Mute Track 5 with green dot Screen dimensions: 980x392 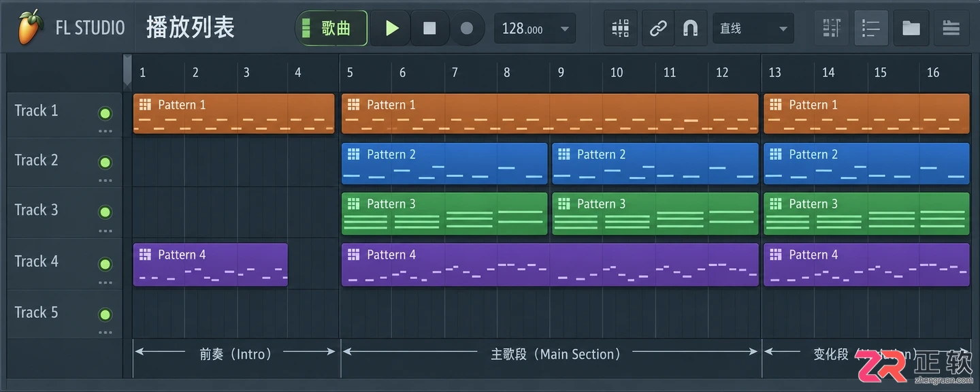[105, 315]
